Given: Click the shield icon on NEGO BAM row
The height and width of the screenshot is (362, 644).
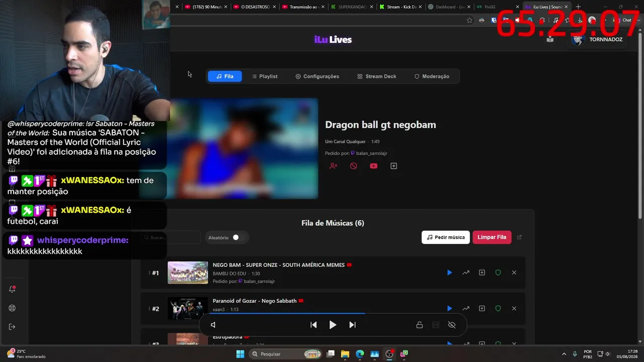Looking at the screenshot, I should pos(498,273).
